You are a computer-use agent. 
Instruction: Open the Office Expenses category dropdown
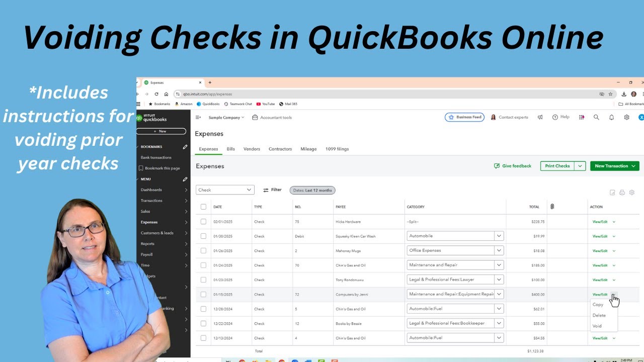[x=499, y=250]
